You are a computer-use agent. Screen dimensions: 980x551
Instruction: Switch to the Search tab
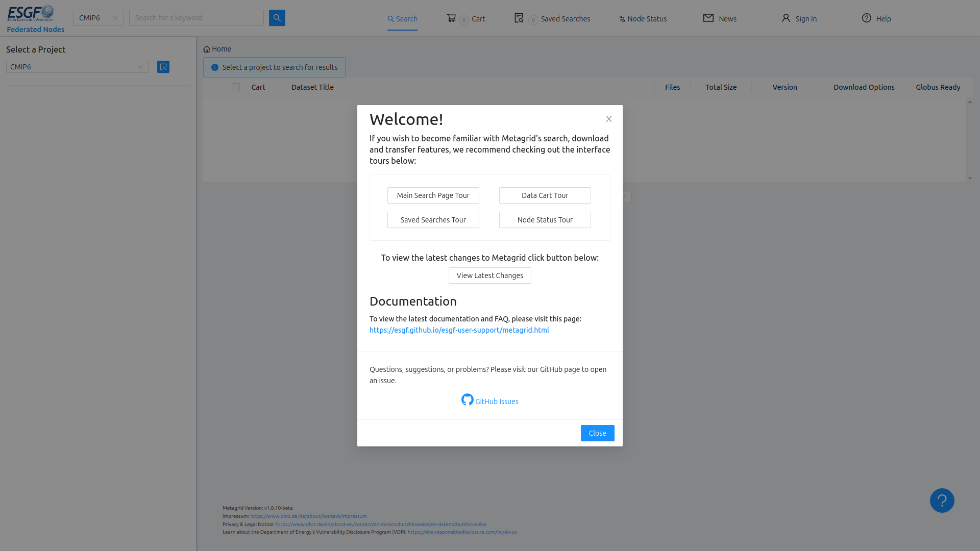point(402,19)
